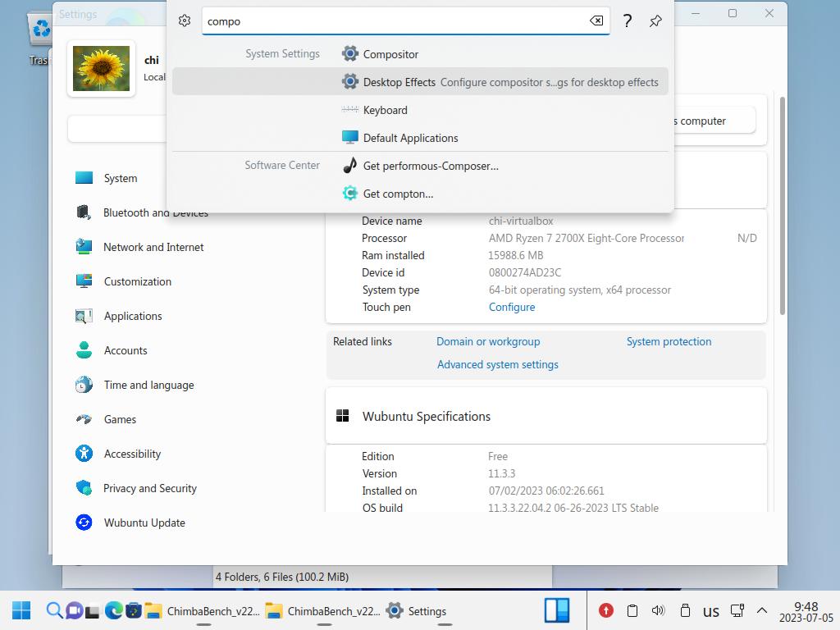Open the blue taskbar icon right of Edge
840x630 pixels.
point(134,610)
